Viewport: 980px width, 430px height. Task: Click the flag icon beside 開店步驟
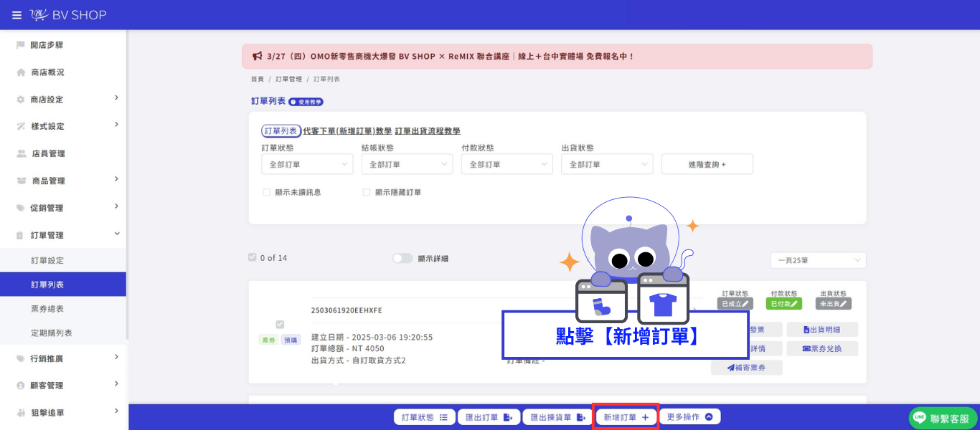[x=21, y=45]
